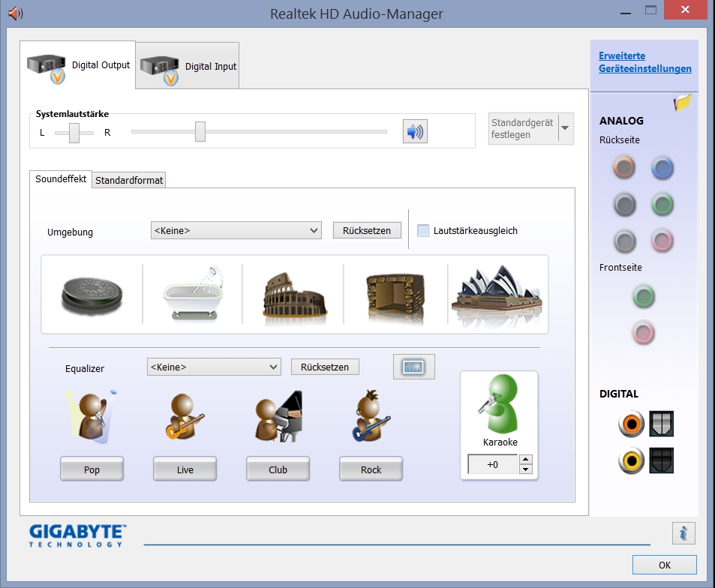
Task: Click the Pop singer figure icon
Action: click(92, 416)
